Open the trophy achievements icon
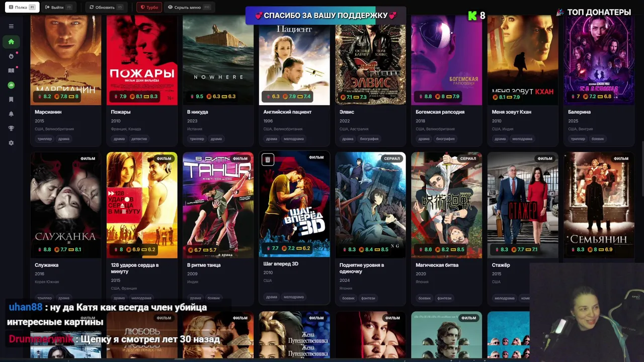 pos(11,128)
